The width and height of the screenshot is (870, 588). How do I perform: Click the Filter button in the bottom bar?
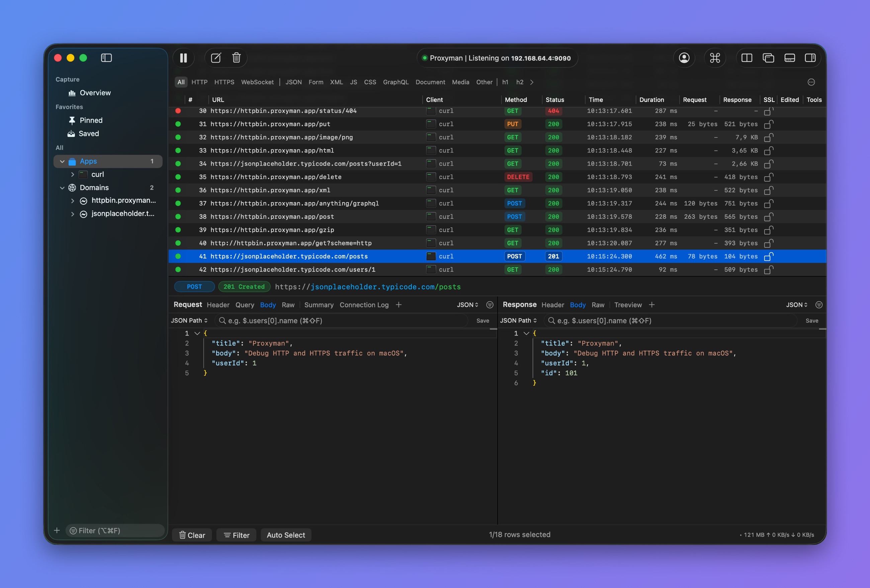[x=236, y=535]
